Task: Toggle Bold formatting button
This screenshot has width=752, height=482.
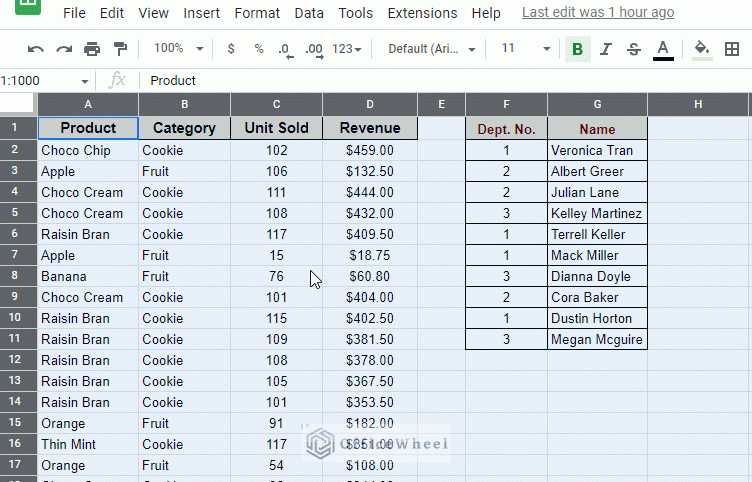Action: (x=577, y=49)
